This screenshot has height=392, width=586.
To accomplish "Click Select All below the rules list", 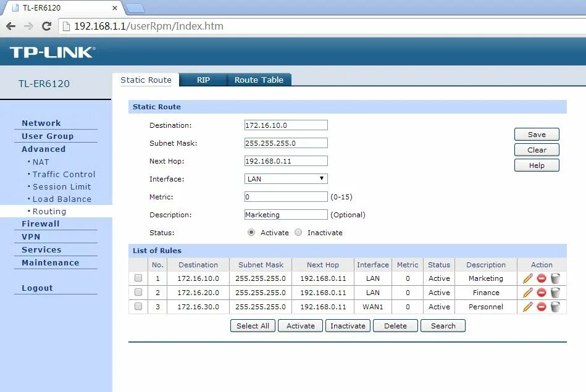I will [x=252, y=325].
